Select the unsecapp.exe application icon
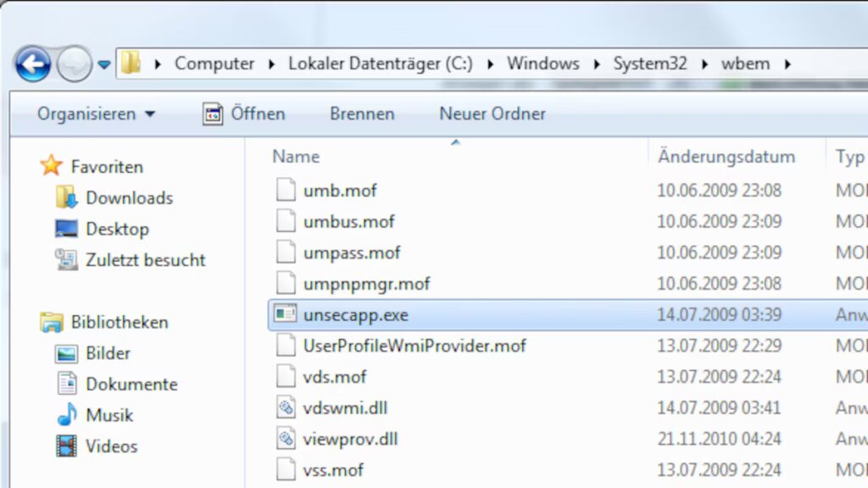Screen dimensions: 868x488 [284, 314]
